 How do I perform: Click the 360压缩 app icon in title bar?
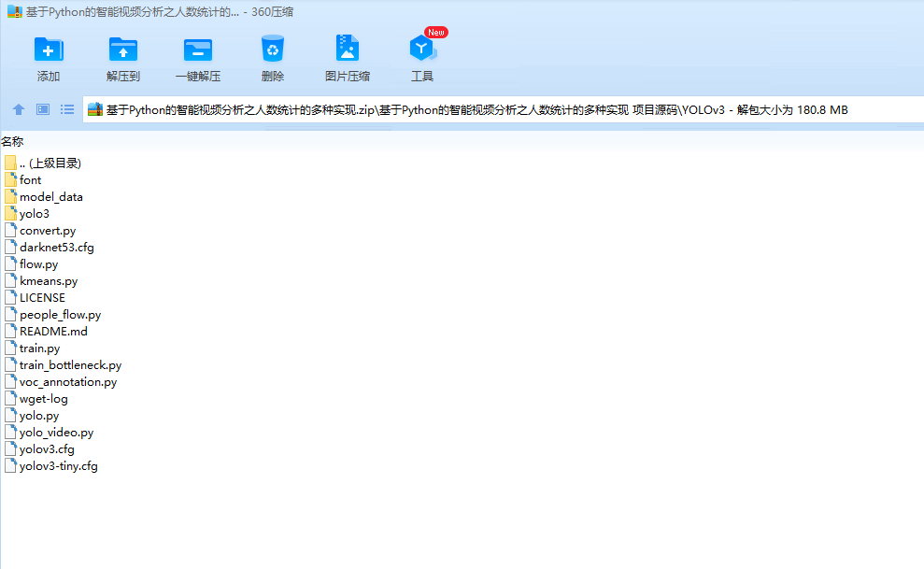coord(15,12)
